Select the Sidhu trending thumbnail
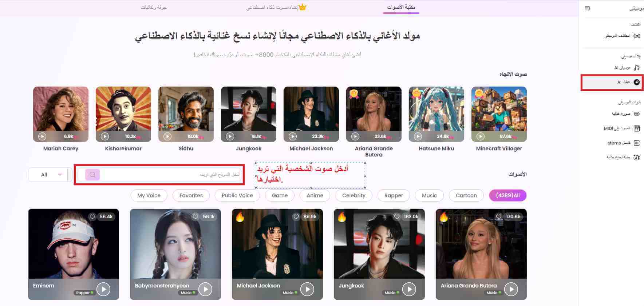Image resolution: width=644 pixels, height=306 pixels. tap(186, 114)
